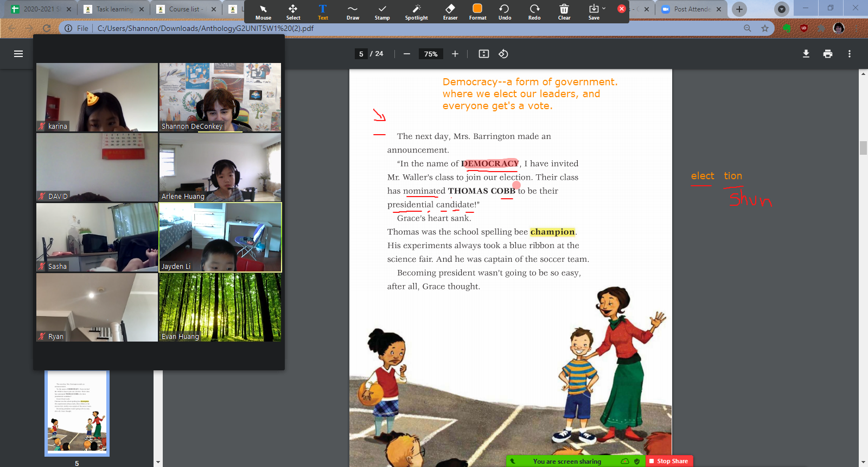Click the 75% zoom level field

click(431, 54)
